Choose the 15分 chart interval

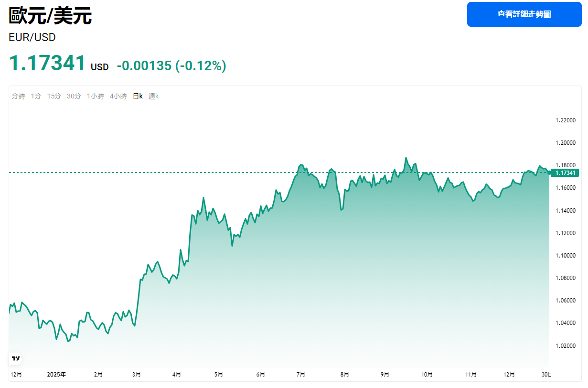(x=54, y=96)
